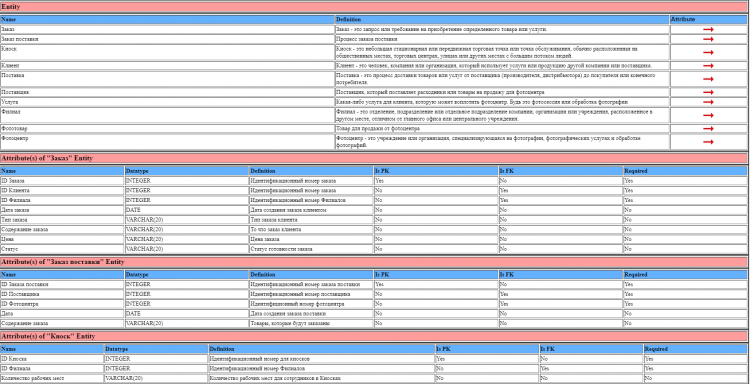
Task: Click Definition header in Entity table
Action: (502, 20)
